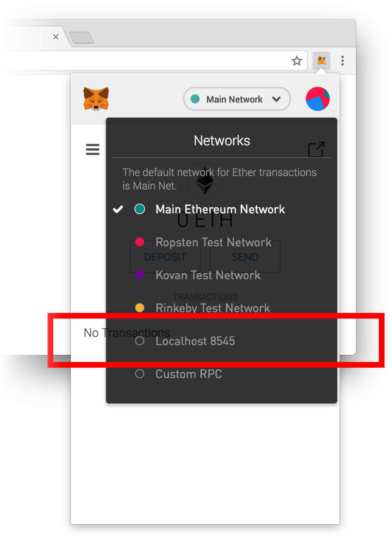Click the red Ropsten network color dot
Screen dimensions: 392x538
point(140,242)
